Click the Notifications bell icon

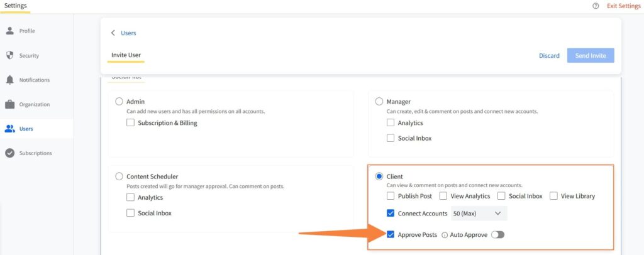click(x=9, y=80)
